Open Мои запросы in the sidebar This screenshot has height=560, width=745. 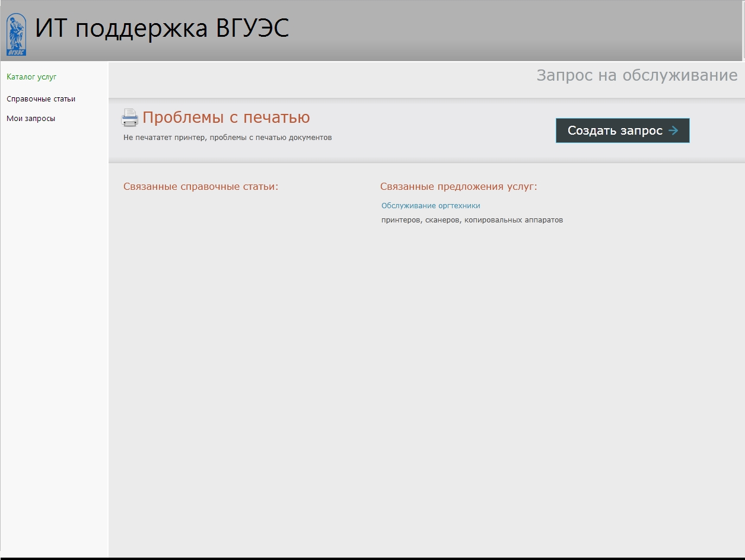tap(31, 119)
